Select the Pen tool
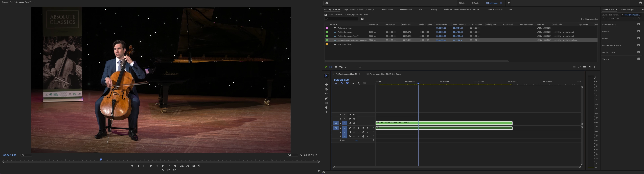 [326, 98]
